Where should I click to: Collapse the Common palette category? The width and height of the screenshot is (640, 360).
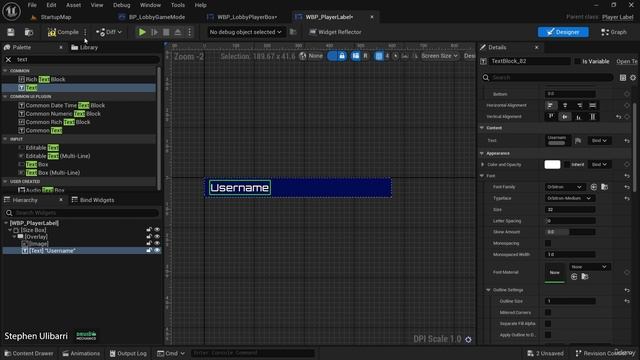(x=5, y=71)
